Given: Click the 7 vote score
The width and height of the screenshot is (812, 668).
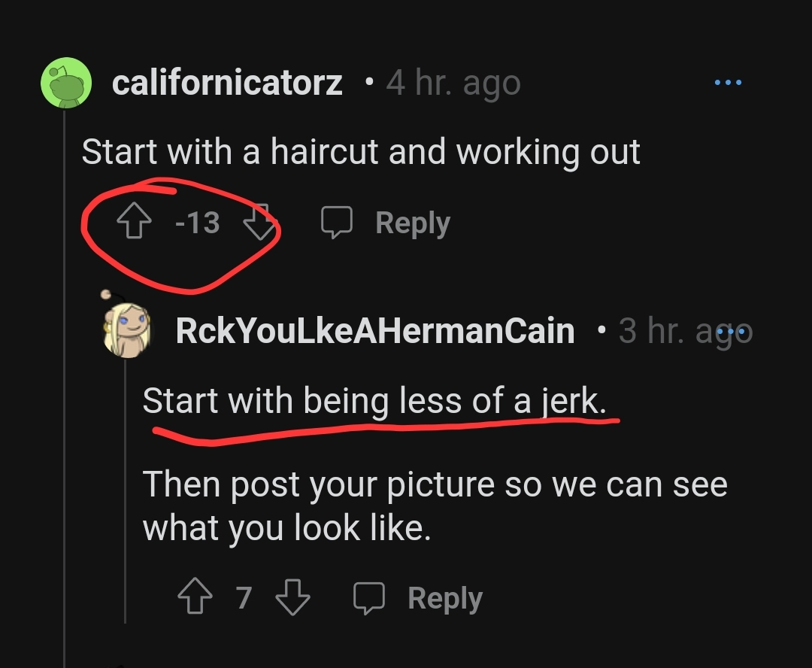Looking at the screenshot, I should click(244, 597).
